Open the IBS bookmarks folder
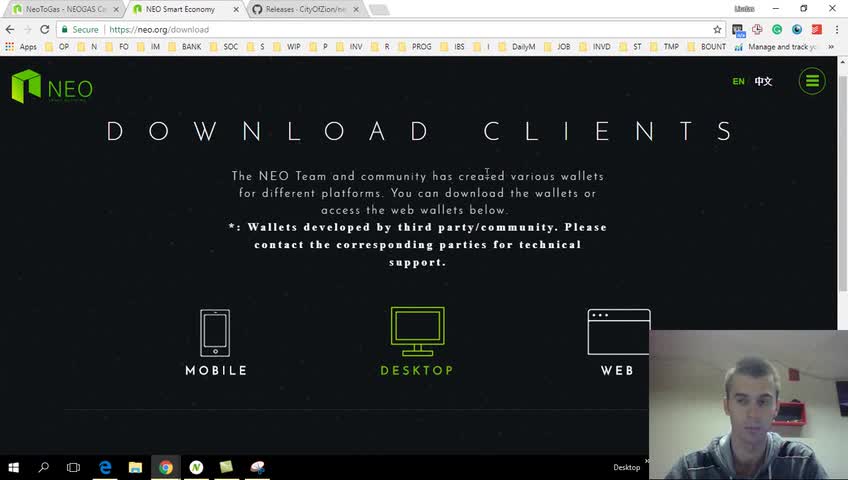The height and width of the screenshot is (480, 848). pos(453,46)
